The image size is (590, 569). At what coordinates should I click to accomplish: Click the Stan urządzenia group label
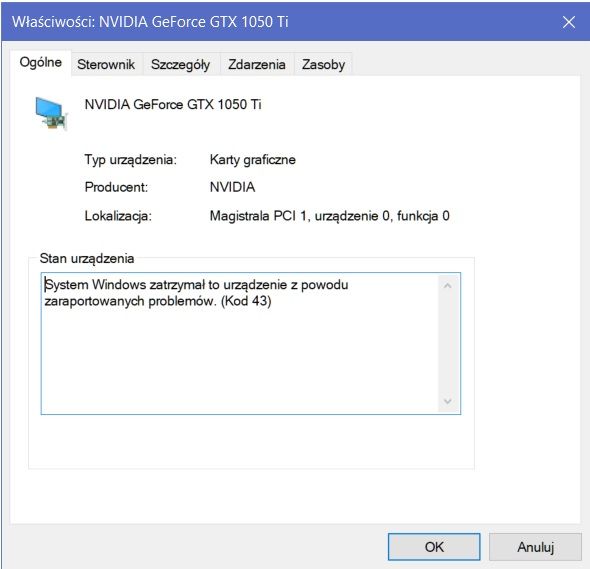point(87,259)
